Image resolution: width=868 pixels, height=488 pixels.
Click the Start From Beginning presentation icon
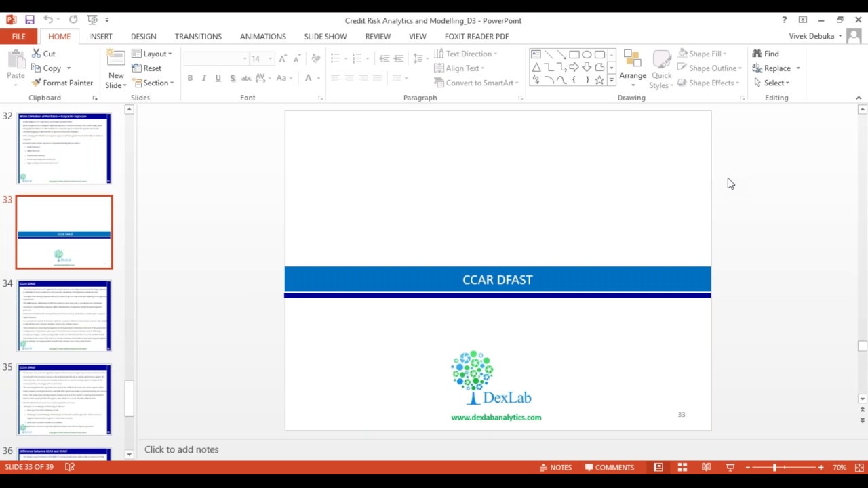[92, 20]
